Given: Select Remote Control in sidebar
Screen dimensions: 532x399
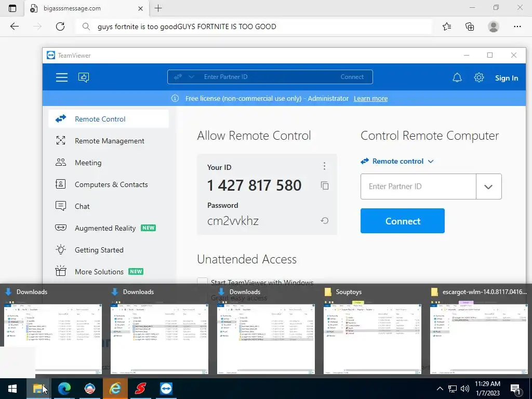Looking at the screenshot, I should point(109,119).
